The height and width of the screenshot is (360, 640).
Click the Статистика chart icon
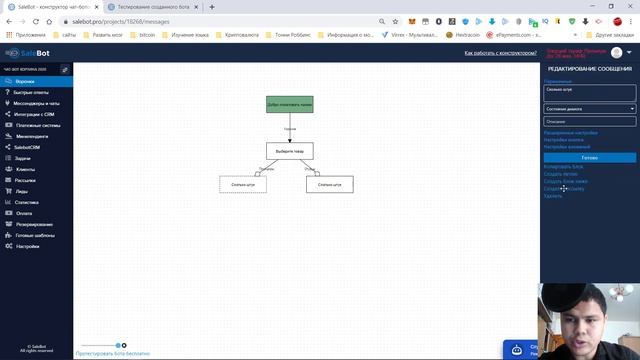[8, 202]
